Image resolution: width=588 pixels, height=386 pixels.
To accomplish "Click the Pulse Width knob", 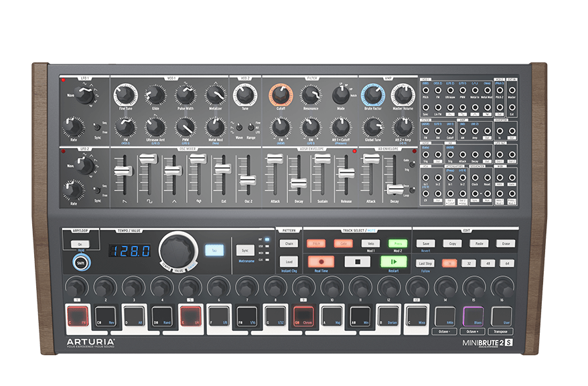I will [x=186, y=95].
